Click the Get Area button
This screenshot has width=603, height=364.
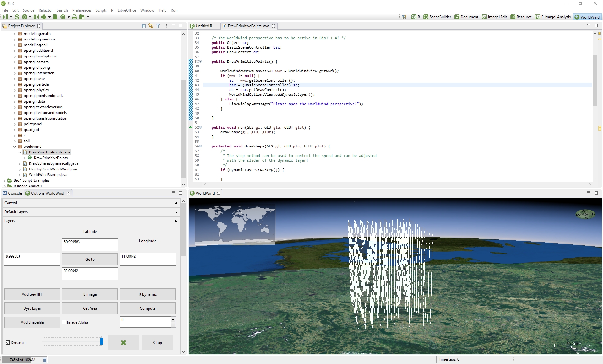pyautogui.click(x=90, y=308)
